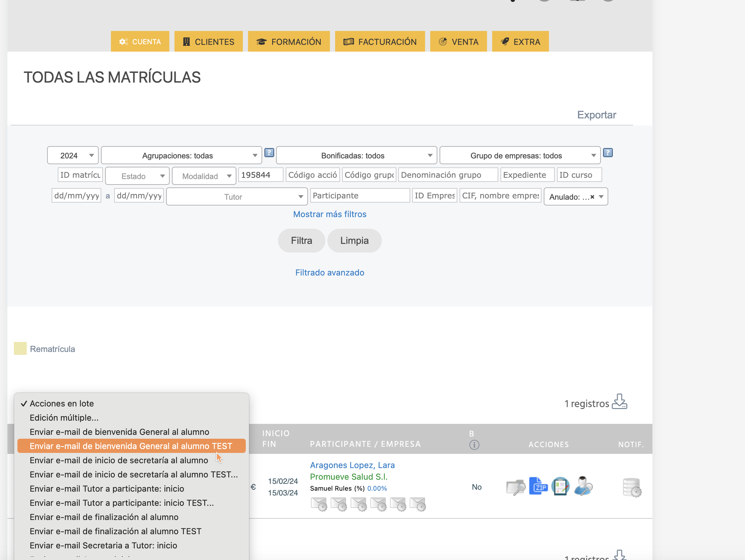Expand the Bonificadas: todos dropdown
The height and width of the screenshot is (560, 745).
356,155
